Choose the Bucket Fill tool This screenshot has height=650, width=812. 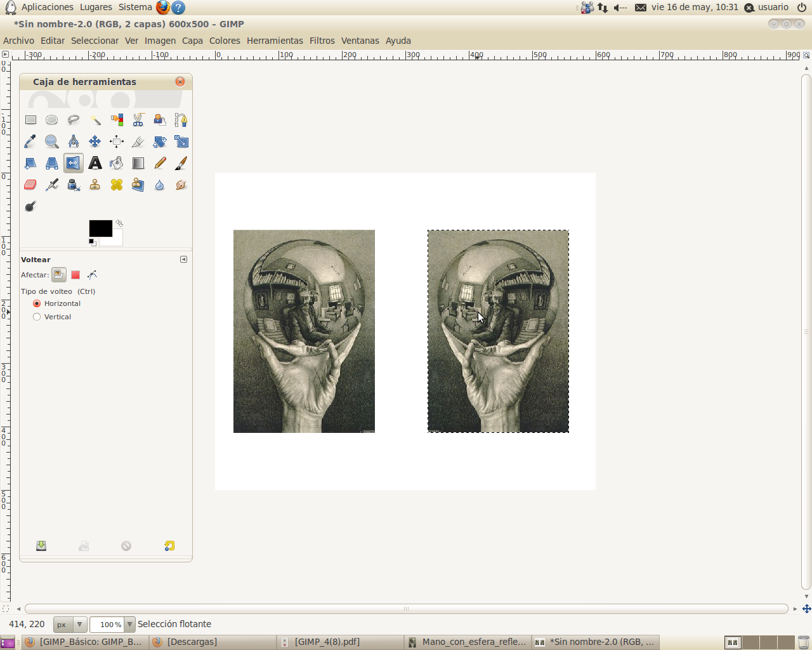pos(116,163)
